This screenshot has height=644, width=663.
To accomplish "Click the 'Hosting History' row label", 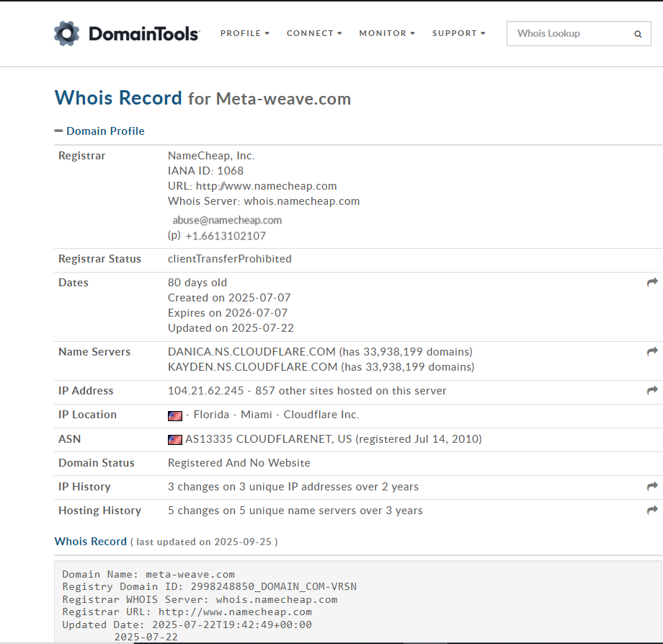I will pos(99,511).
